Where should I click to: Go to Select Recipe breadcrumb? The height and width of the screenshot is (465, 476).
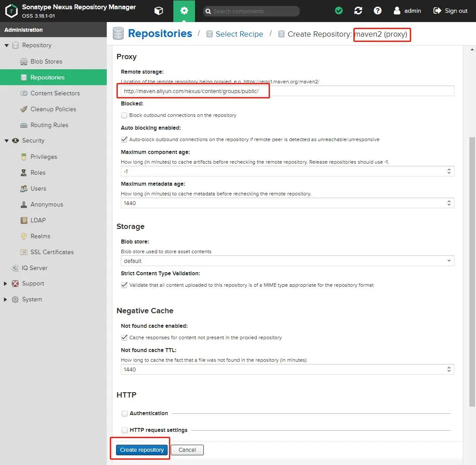tap(239, 34)
